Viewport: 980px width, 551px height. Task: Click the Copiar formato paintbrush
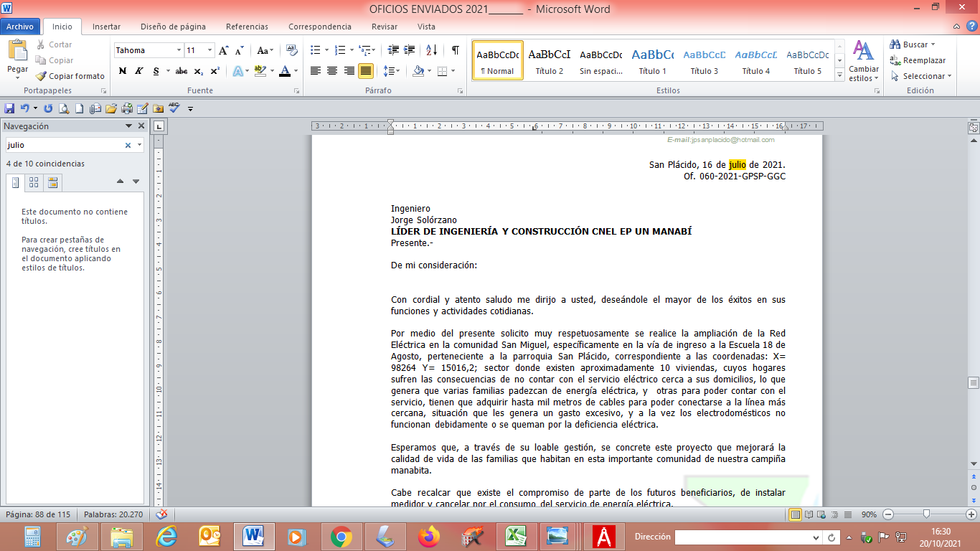70,76
